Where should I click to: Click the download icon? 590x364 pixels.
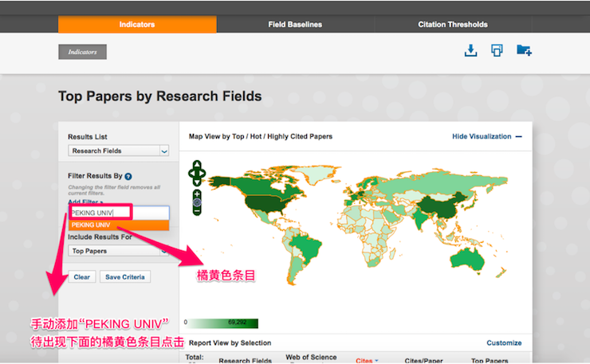pyautogui.click(x=471, y=50)
